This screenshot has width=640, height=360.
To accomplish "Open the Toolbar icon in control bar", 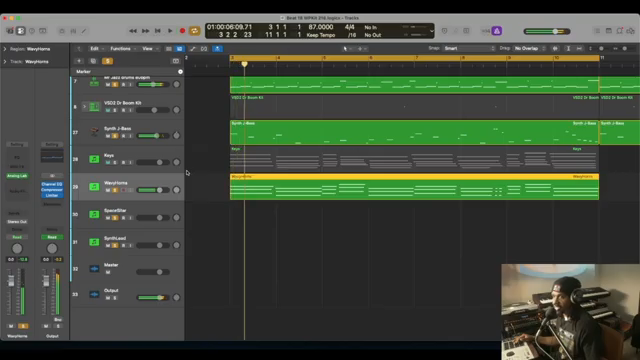I will (x=42, y=31).
